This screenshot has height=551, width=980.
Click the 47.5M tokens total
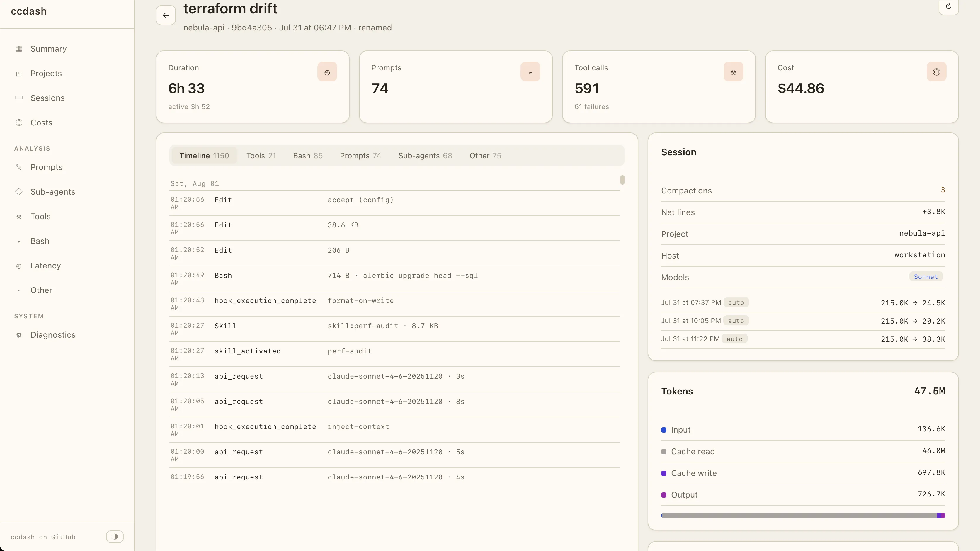pyautogui.click(x=929, y=391)
